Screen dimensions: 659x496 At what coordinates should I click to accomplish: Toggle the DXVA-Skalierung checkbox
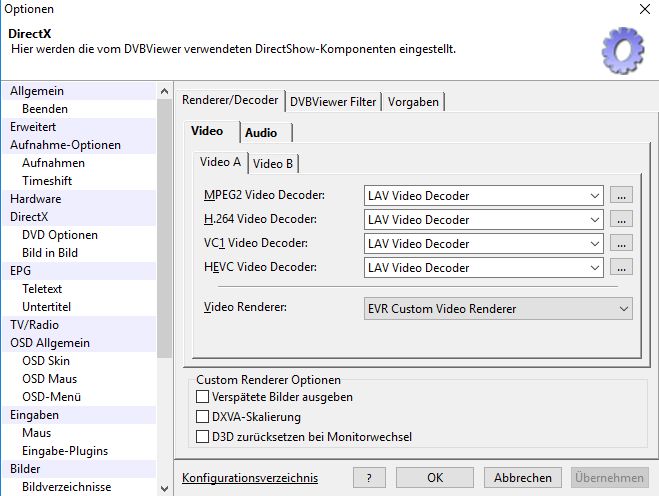202,417
